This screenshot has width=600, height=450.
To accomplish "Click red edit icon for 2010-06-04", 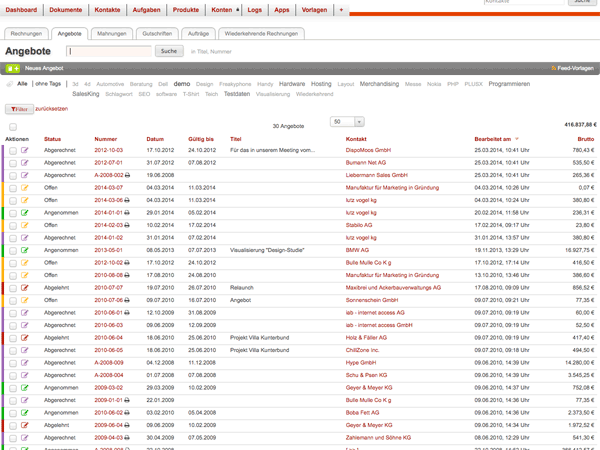I will click(x=24, y=338).
